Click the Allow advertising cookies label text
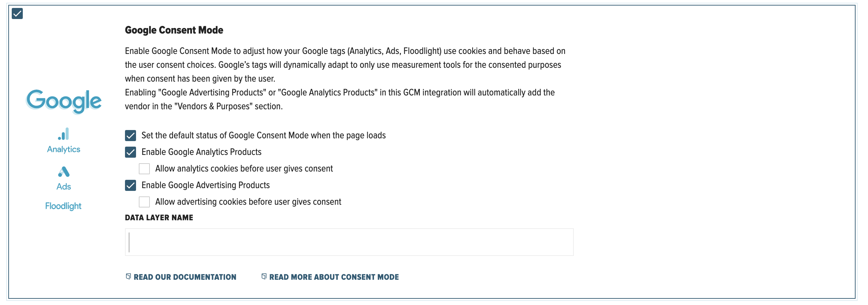 point(248,202)
